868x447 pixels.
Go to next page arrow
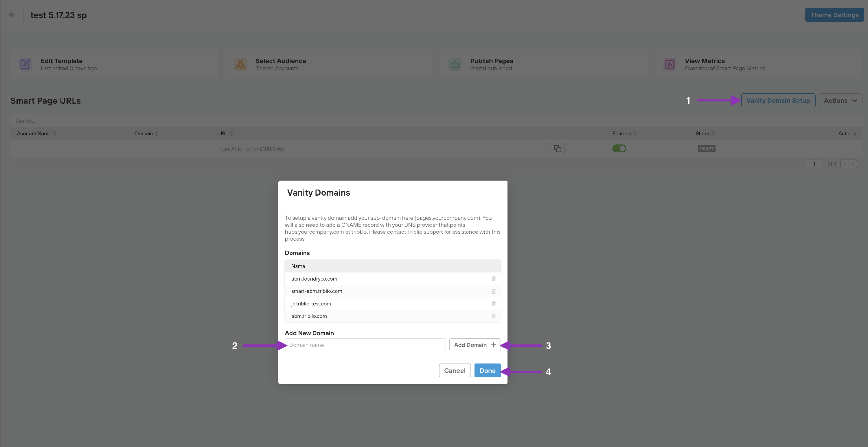point(853,164)
